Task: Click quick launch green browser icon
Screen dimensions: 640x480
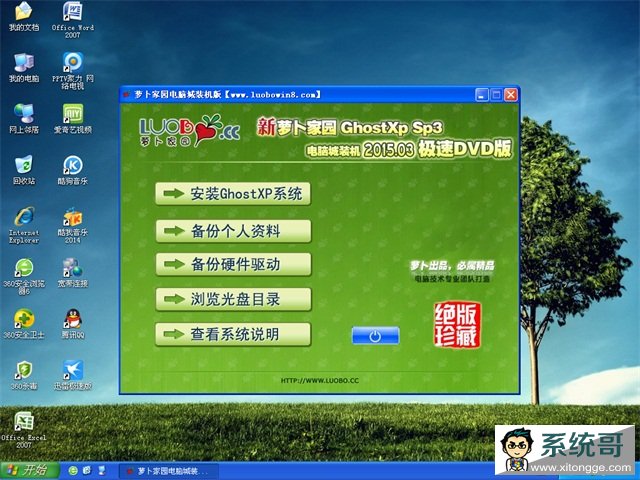Action: click(x=73, y=470)
